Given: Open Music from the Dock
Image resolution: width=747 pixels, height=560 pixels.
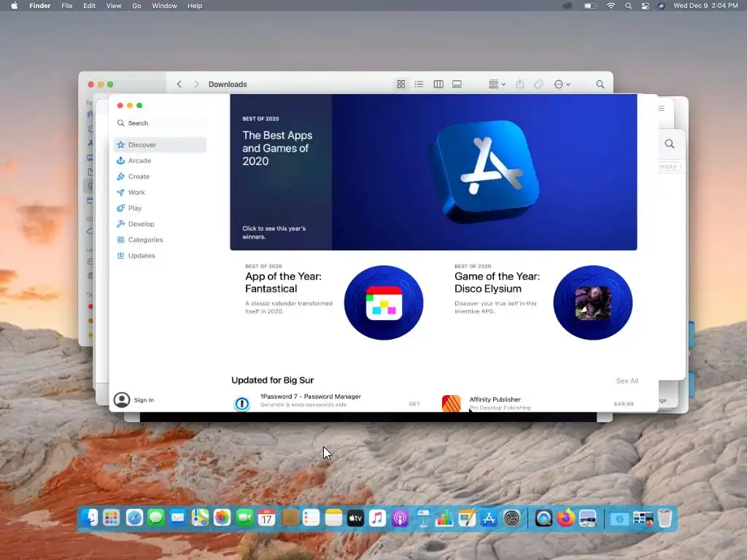Looking at the screenshot, I should pyautogui.click(x=377, y=518).
